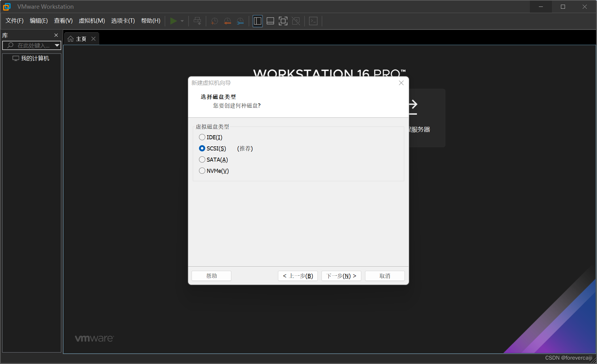Image resolution: width=597 pixels, height=364 pixels.
Task: Select the SCSI(S) recommended disk type
Action: [202, 148]
